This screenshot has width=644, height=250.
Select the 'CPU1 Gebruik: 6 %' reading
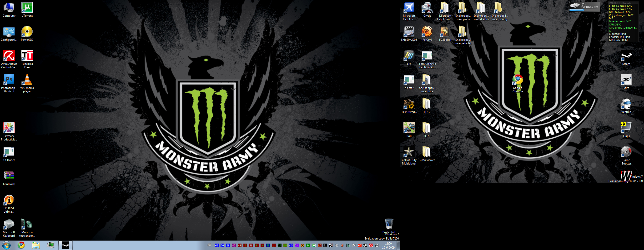pos(620,6)
